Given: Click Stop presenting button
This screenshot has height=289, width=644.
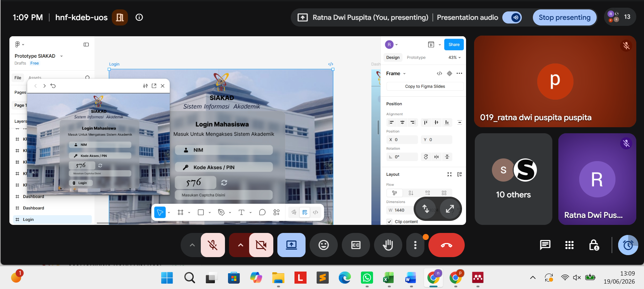Looking at the screenshot, I should pyautogui.click(x=564, y=17).
